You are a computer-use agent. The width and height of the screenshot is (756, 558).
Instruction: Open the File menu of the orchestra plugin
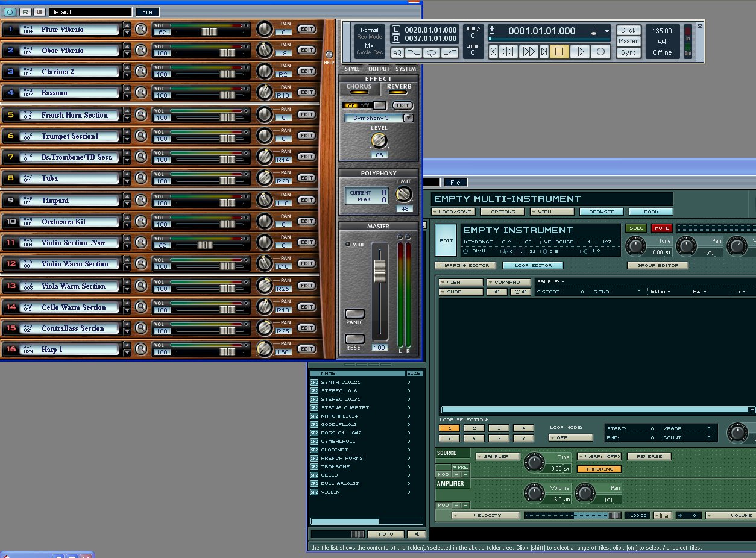tap(147, 11)
